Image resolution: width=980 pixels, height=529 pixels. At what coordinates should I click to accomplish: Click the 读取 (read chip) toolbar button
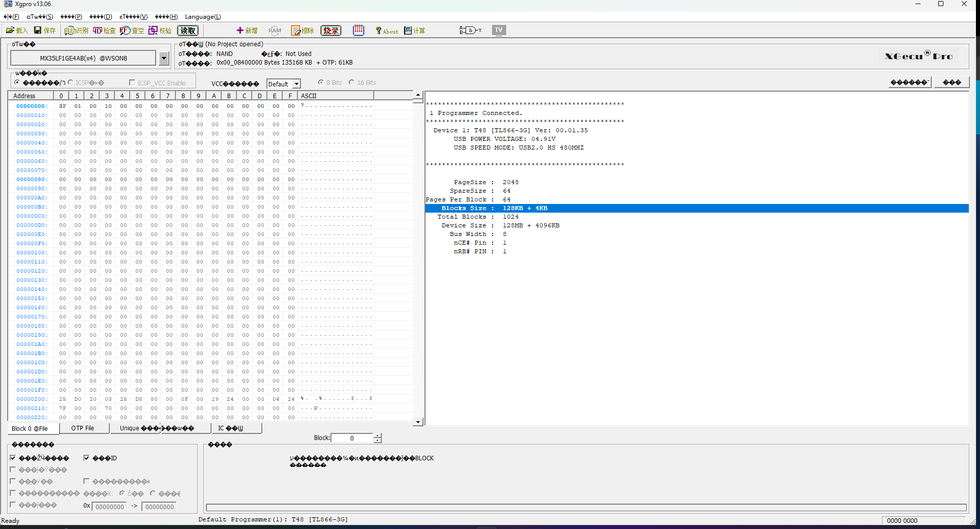click(188, 31)
